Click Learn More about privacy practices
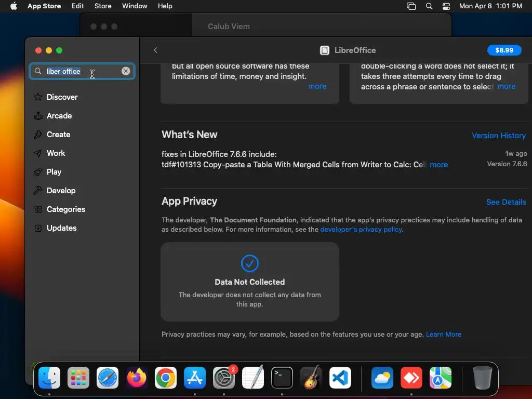This screenshot has height=399, width=532. click(x=444, y=334)
